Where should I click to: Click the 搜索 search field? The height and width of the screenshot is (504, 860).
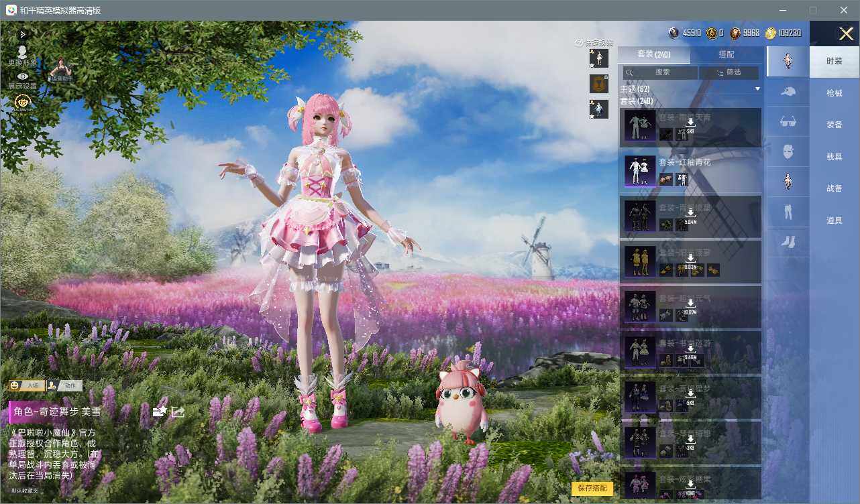tap(660, 72)
